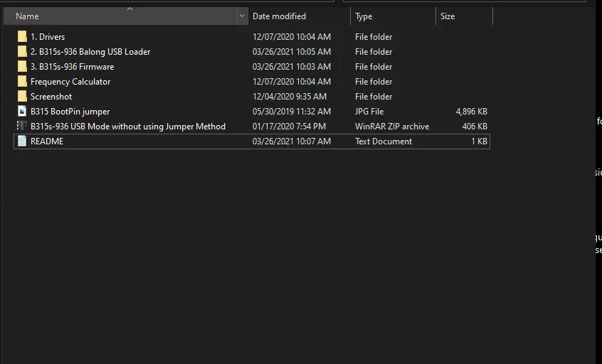Click 'File folder' type in Screenshot row
Viewport: 602px width, 364px height.
pyautogui.click(x=374, y=97)
